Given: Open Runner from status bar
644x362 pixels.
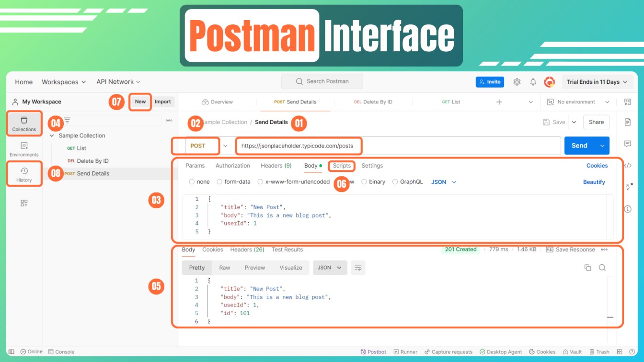Looking at the screenshot, I should [x=405, y=351].
